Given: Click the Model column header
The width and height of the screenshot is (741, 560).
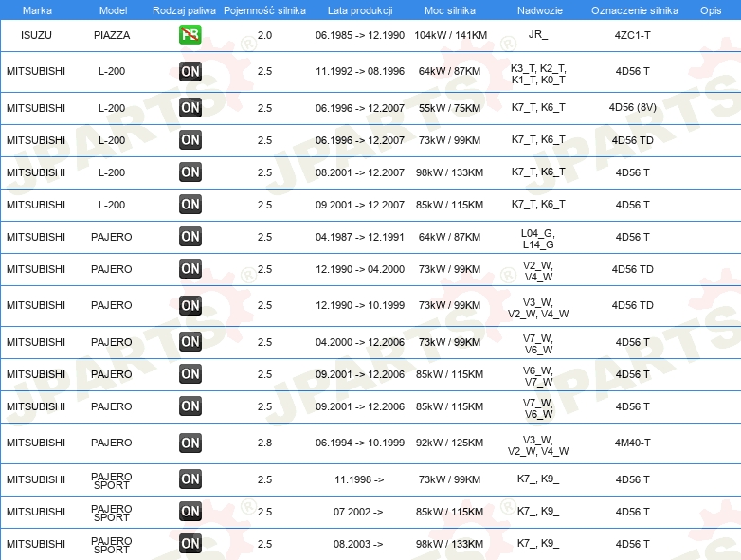Looking at the screenshot, I should [x=112, y=10].
